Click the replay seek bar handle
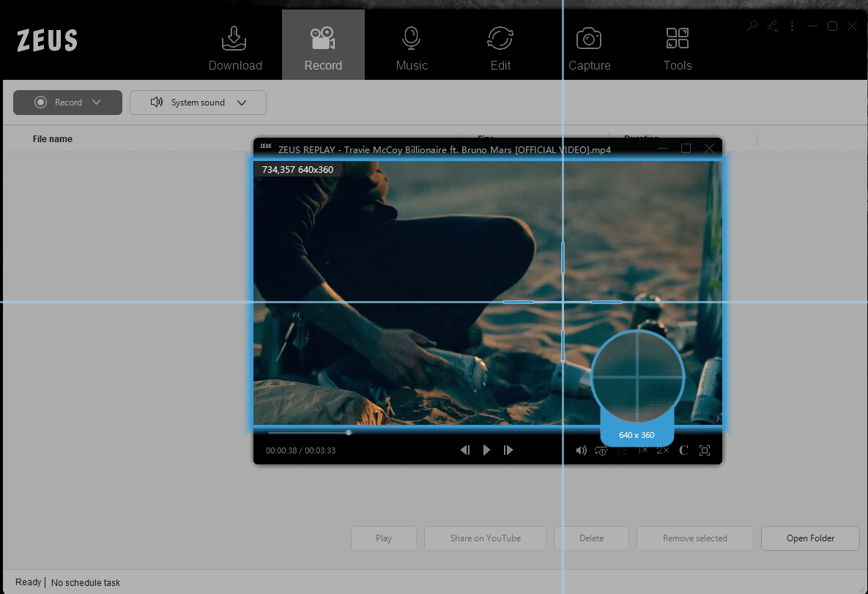Viewport: 868px width, 594px height. pos(349,432)
